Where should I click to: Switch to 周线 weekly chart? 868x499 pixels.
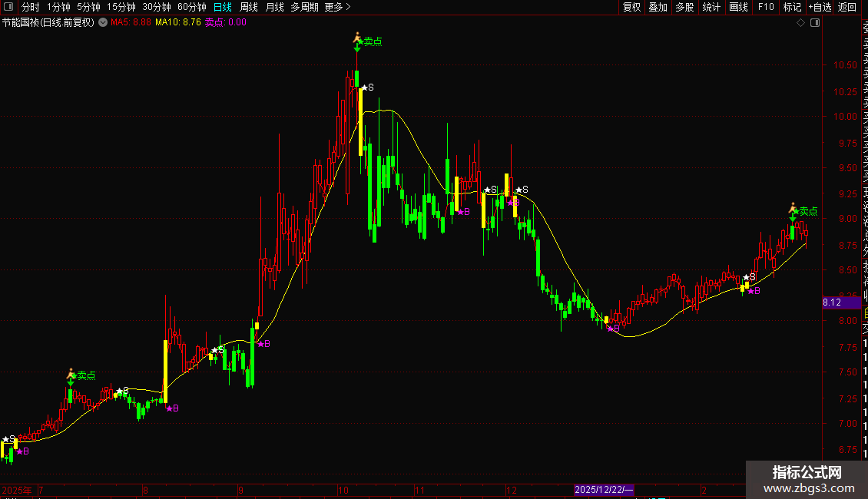[249, 7]
